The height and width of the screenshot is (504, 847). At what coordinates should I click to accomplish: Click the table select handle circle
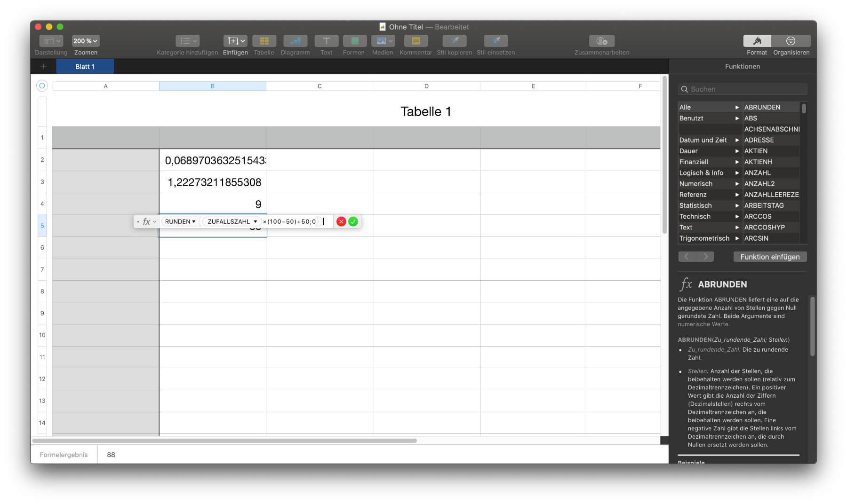[x=42, y=86]
